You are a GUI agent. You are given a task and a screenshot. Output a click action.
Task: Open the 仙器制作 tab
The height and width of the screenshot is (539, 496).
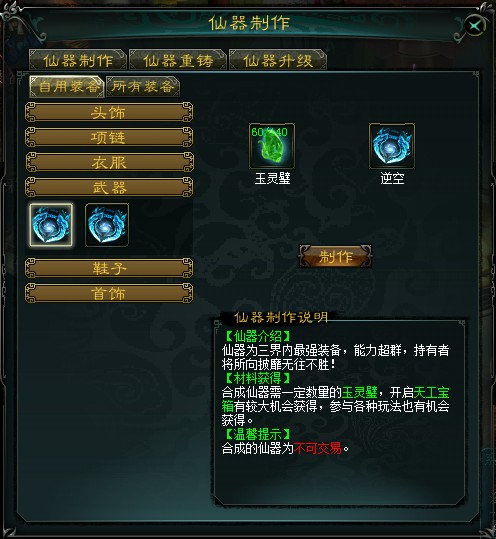point(78,60)
